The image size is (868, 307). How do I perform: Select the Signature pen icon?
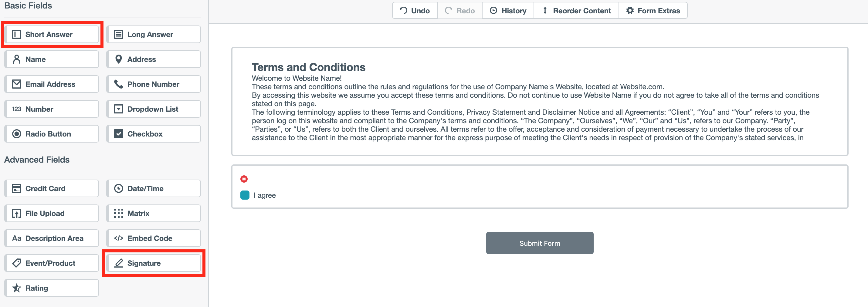[x=119, y=263]
